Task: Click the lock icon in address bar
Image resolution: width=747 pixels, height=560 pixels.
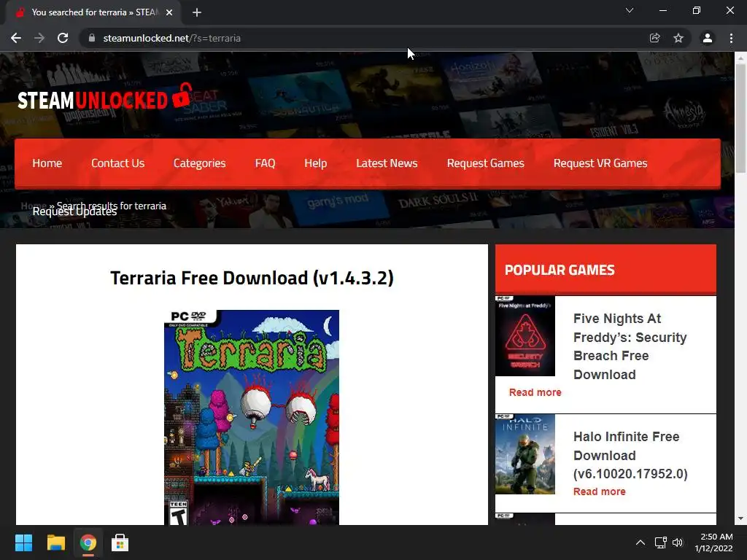Action: [x=92, y=38]
